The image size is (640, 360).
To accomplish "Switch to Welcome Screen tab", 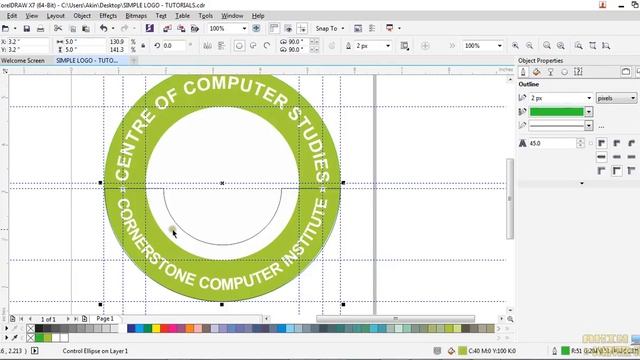I will 23,60.
